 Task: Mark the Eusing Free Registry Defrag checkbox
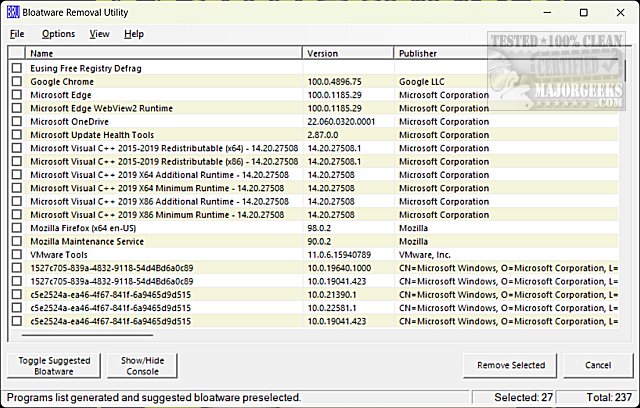point(16,68)
